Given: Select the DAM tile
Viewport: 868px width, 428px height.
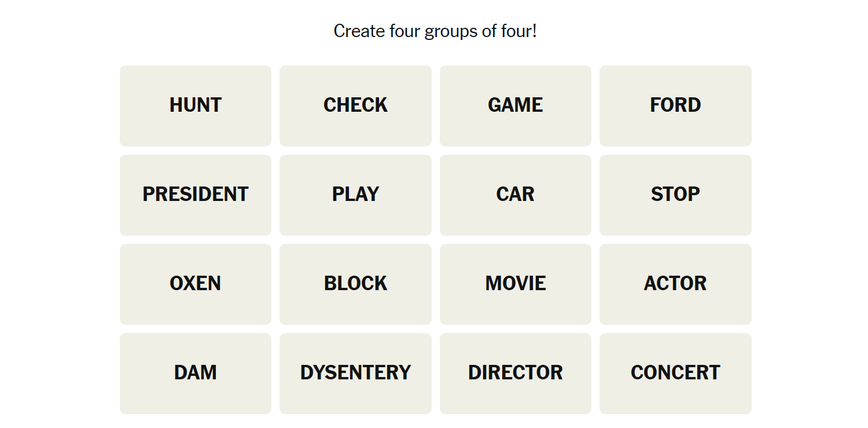Looking at the screenshot, I should point(196,373).
